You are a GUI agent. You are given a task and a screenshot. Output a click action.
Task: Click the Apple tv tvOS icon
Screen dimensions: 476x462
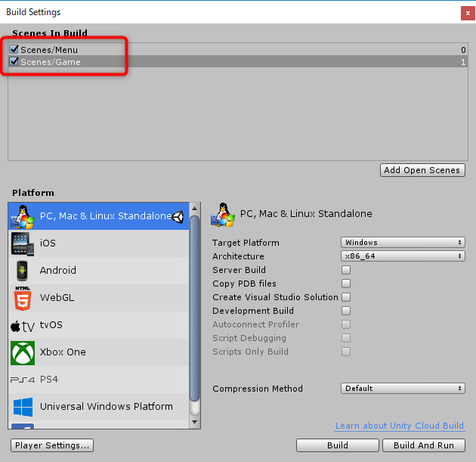pos(23,326)
